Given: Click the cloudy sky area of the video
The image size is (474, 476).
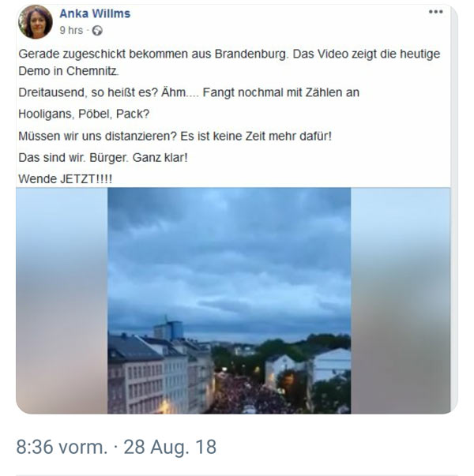Looking at the screenshot, I should click(x=229, y=252).
